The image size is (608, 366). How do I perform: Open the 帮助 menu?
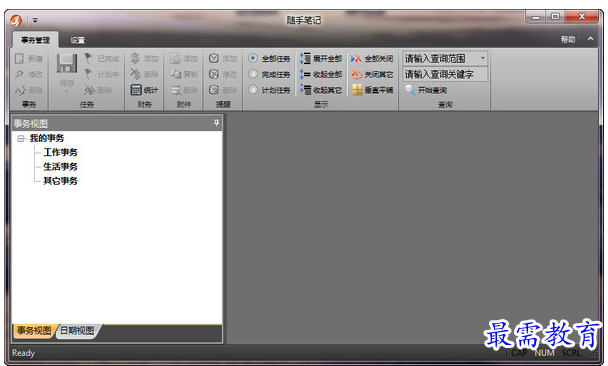[x=568, y=39]
